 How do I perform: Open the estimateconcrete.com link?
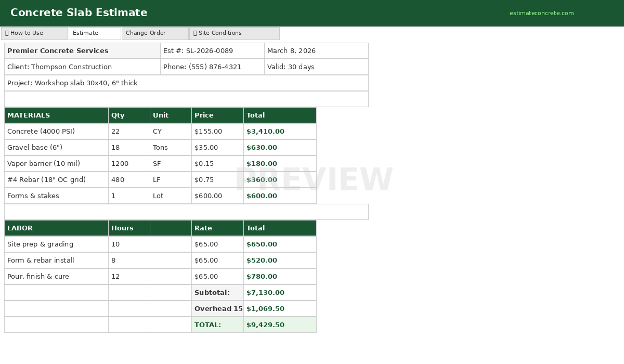point(542,12)
